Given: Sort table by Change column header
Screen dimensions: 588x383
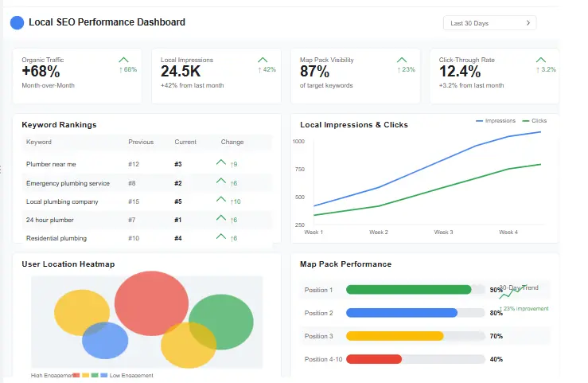Looking at the screenshot, I should click(x=232, y=142).
